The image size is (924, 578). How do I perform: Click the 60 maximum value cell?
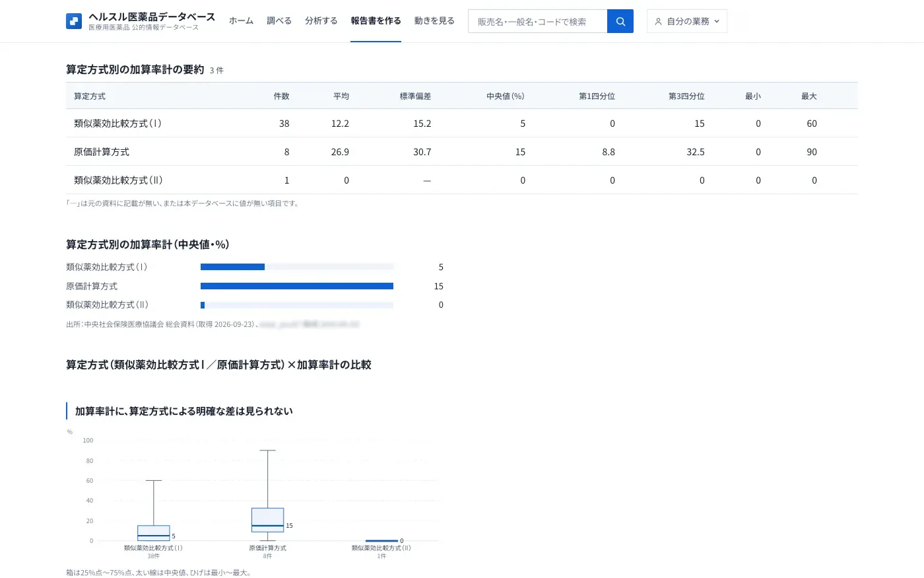pos(812,124)
